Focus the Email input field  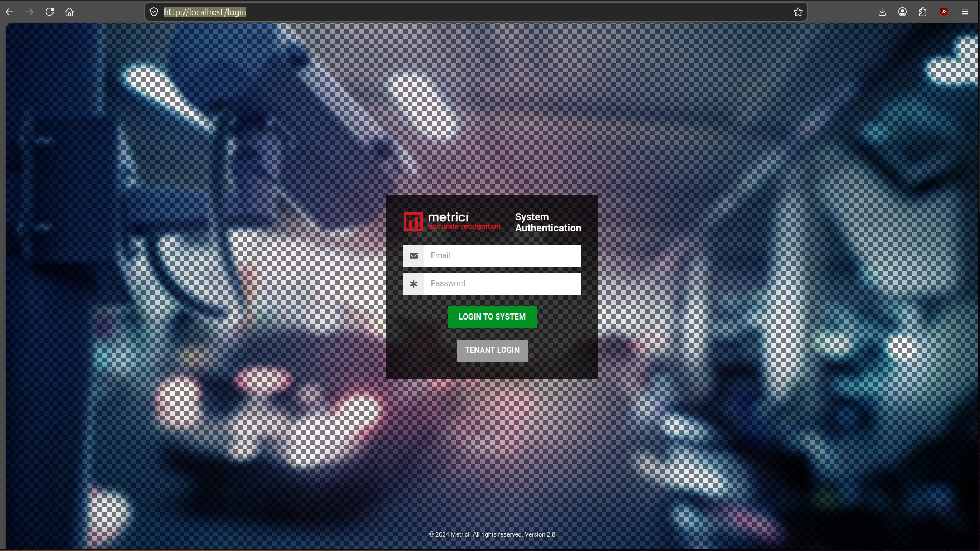(502, 255)
